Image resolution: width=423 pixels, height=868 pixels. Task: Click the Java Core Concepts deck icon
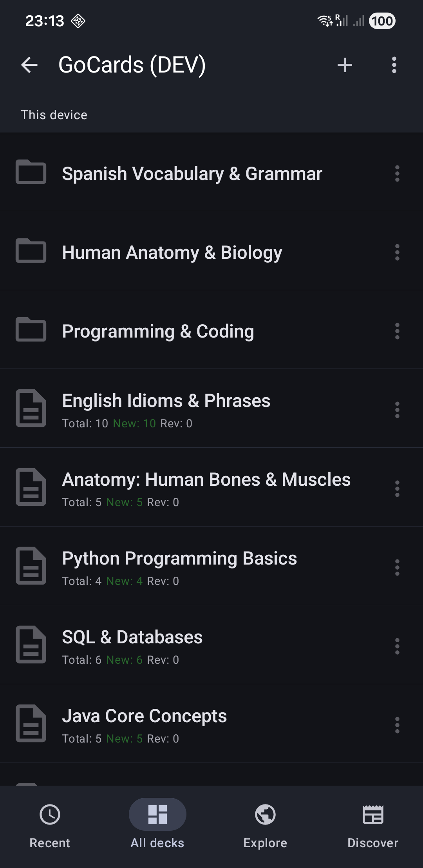coord(31,723)
